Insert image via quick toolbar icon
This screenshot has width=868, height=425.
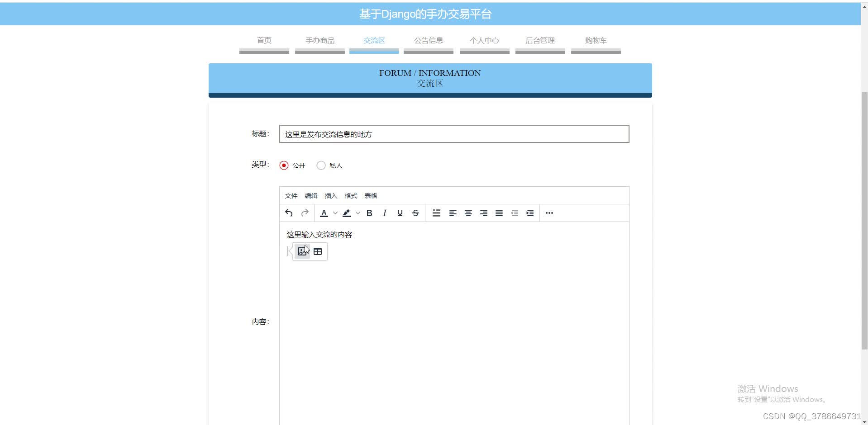click(x=302, y=251)
